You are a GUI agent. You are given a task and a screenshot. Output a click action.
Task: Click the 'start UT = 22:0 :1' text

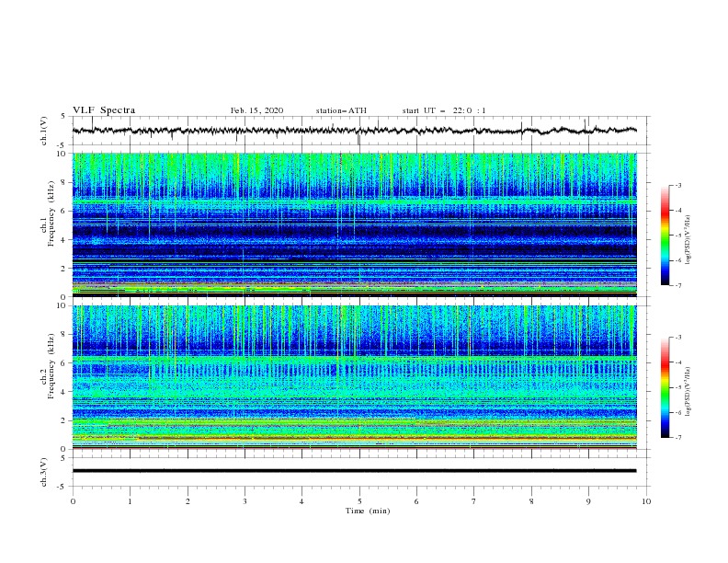[x=444, y=110]
